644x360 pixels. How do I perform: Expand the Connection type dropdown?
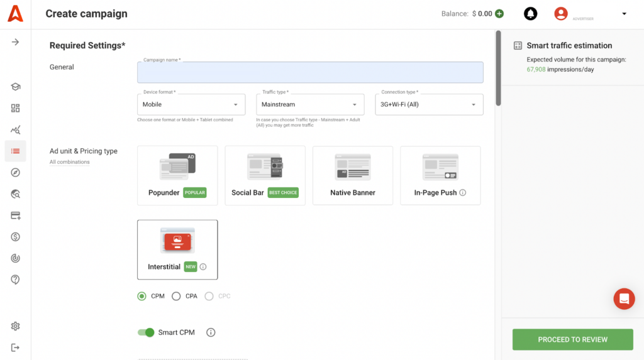pos(429,104)
